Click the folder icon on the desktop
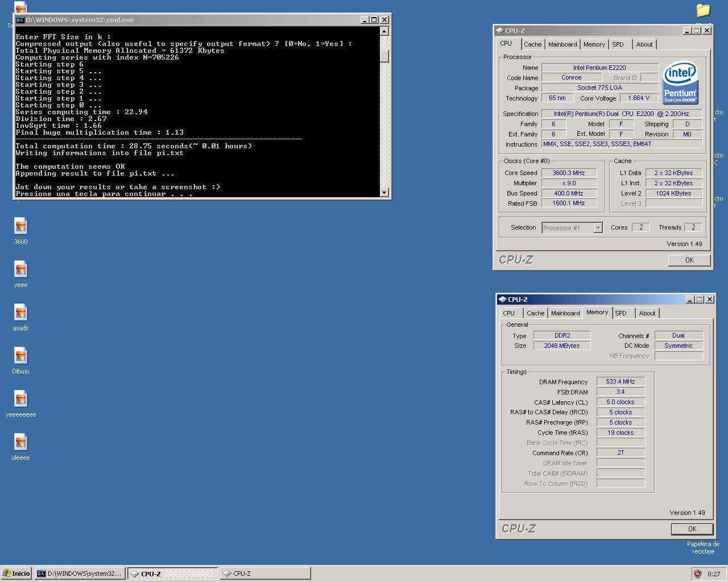The width and height of the screenshot is (728, 582). (x=703, y=10)
